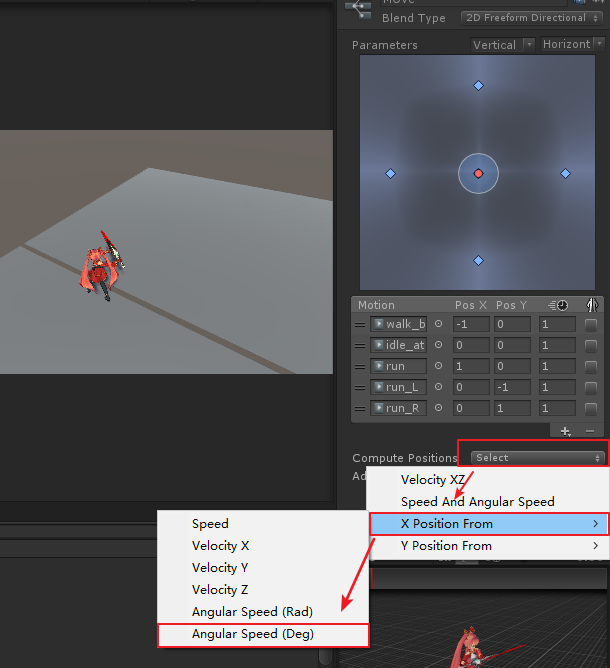This screenshot has width=610, height=668.
Task: Toggle mirror checkbox for run_L motion
Action: (590, 387)
